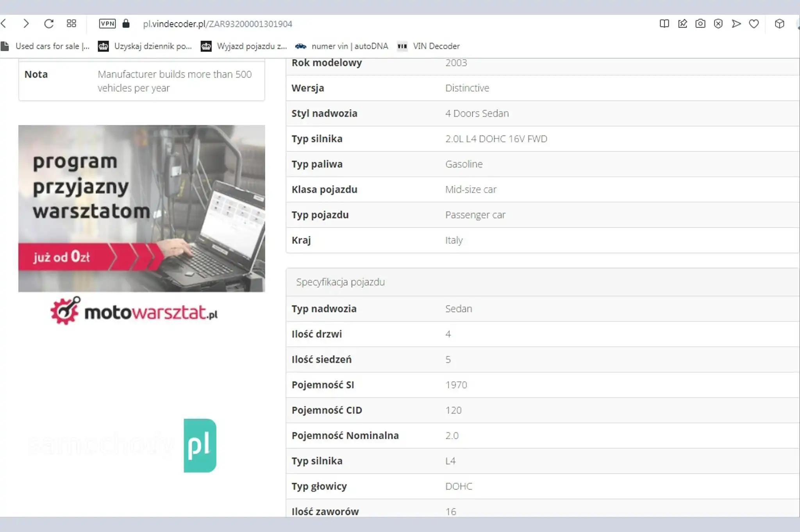Image resolution: width=800 pixels, height=532 pixels.
Task: Click the address bar URL
Action: point(218,24)
